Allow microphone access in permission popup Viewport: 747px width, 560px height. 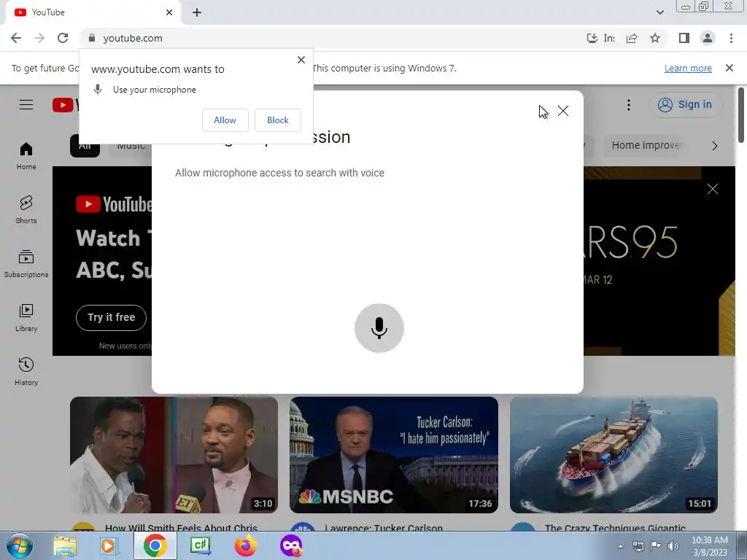225,120
